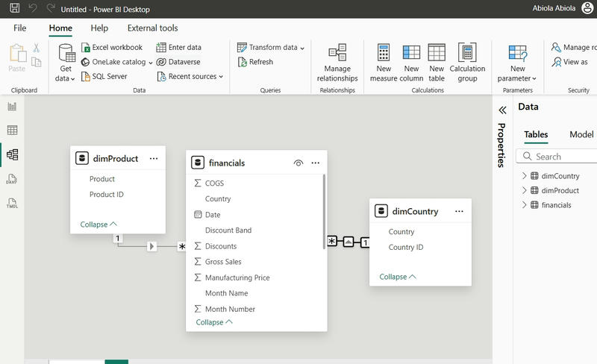Open DAX query view in sidebar
Image resolution: width=597 pixels, height=364 pixels.
(12, 180)
